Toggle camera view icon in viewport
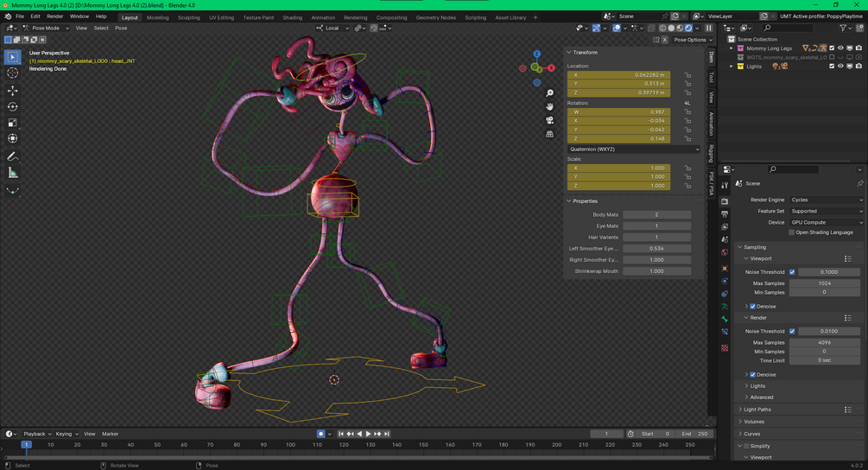The height and width of the screenshot is (470, 868). coord(549,120)
